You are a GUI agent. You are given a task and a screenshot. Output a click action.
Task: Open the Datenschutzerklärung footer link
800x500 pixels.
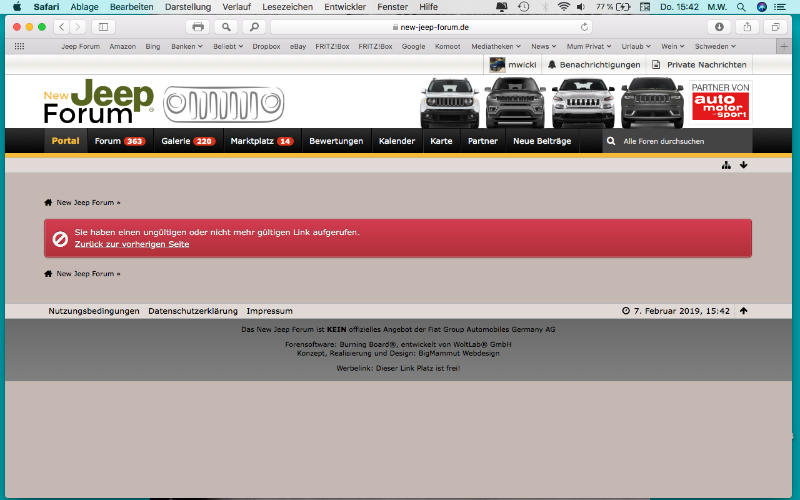click(x=193, y=311)
